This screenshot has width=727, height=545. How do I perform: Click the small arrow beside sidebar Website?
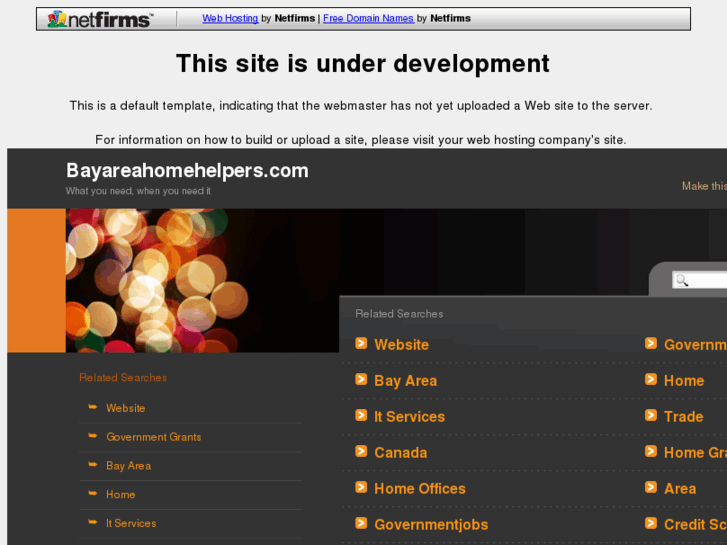point(93,407)
